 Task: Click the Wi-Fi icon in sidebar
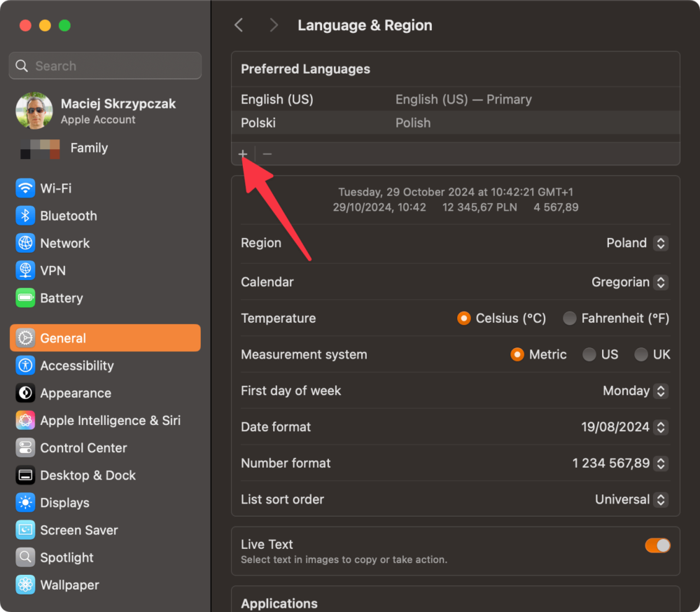[25, 188]
